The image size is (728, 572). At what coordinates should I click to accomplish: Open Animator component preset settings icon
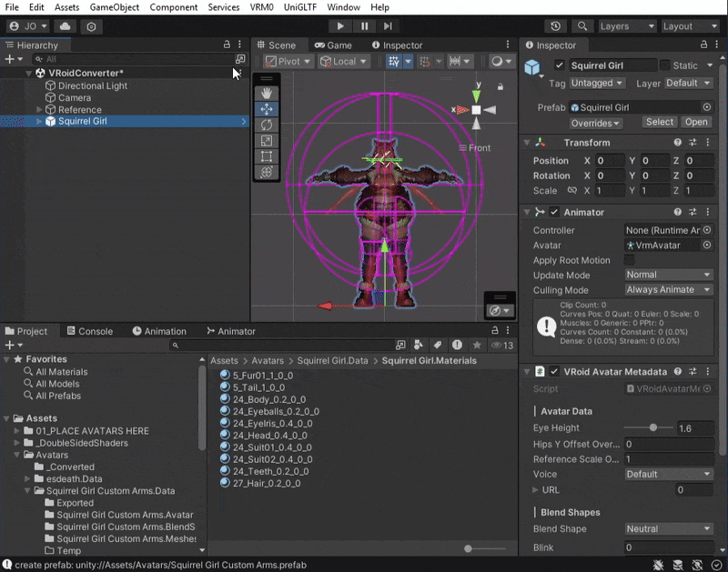[x=693, y=212]
